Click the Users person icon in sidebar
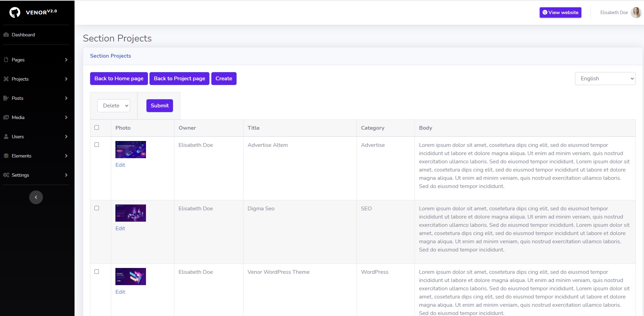644x316 pixels. pyautogui.click(x=6, y=137)
